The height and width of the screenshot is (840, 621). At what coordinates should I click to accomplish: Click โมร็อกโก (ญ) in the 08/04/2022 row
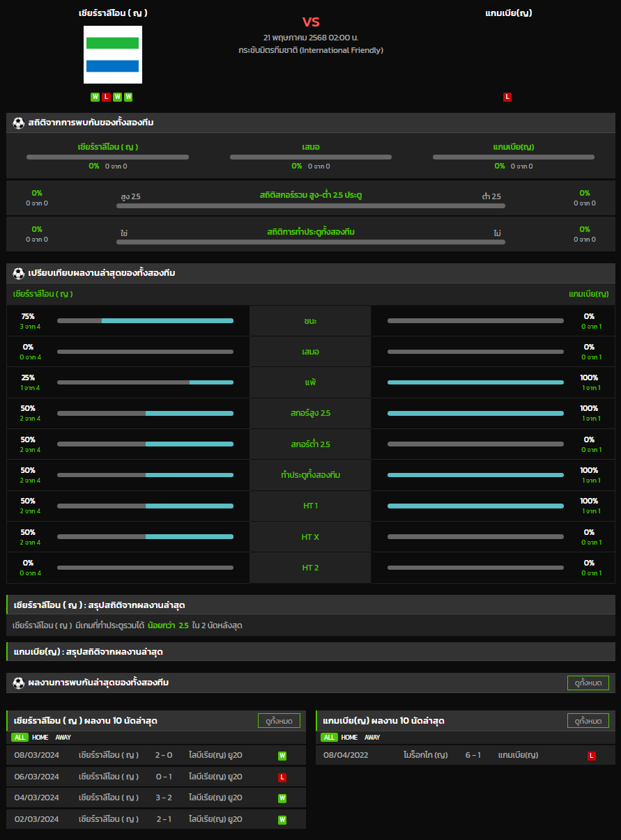click(x=425, y=755)
